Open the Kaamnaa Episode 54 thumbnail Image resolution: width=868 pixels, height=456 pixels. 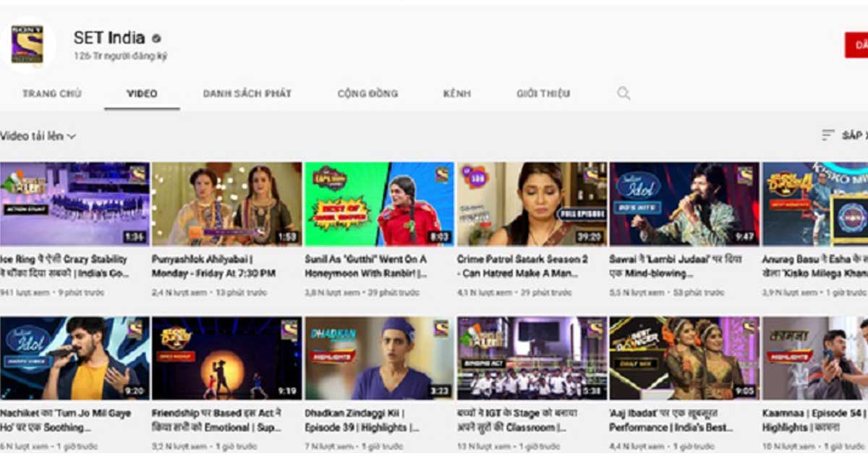point(815,358)
